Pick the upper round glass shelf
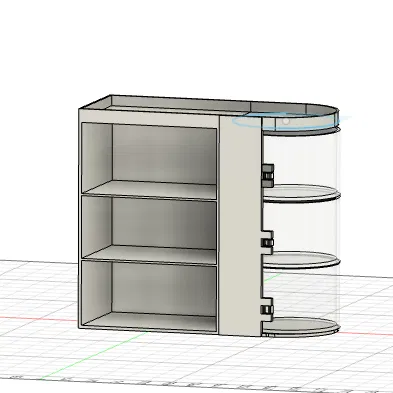This screenshot has height=393, width=393. 301,193
